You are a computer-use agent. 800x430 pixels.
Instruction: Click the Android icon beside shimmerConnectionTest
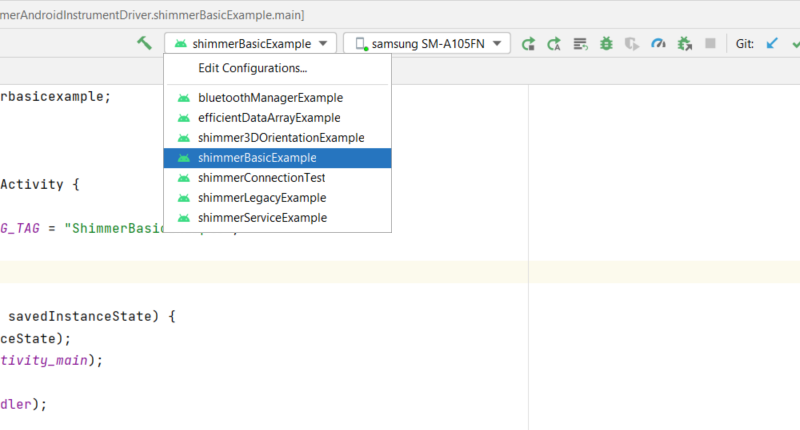click(x=184, y=178)
